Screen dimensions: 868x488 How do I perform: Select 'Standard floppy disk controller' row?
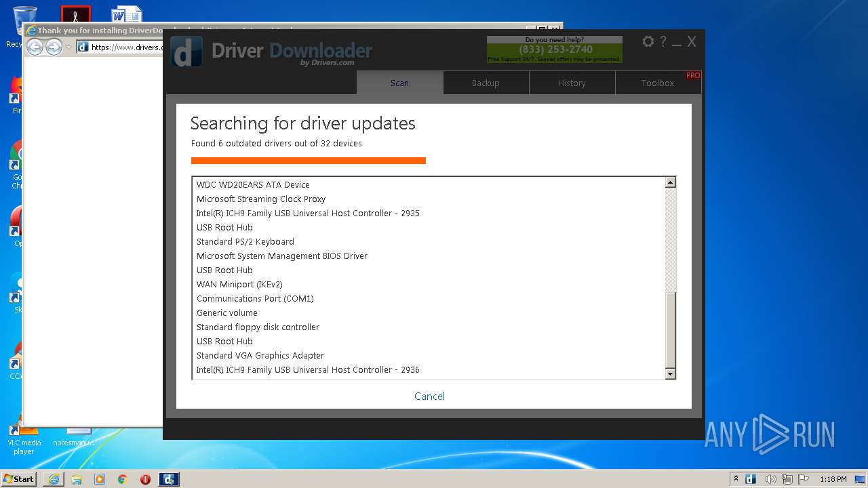[429, 327]
